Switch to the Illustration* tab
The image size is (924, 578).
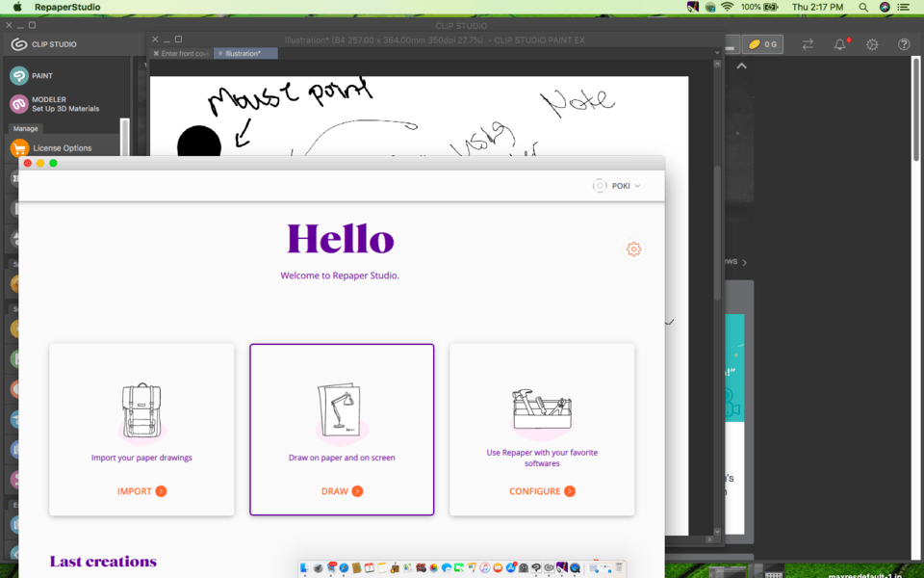[244, 53]
